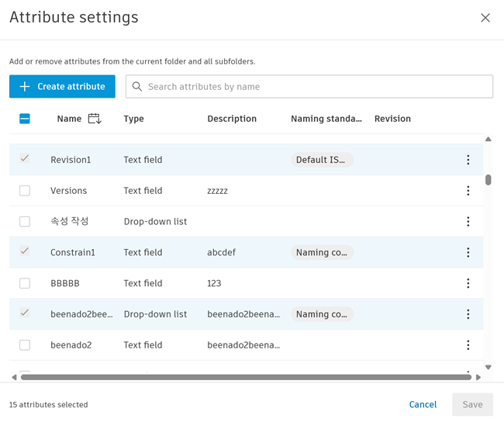Open more options for BBBBB row
This screenshot has height=422, width=504.
tap(468, 283)
